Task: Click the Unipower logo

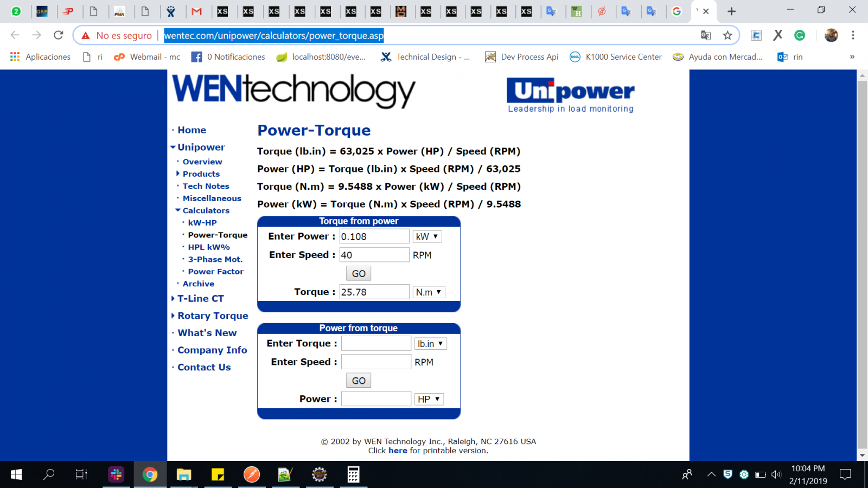Action: tap(571, 95)
